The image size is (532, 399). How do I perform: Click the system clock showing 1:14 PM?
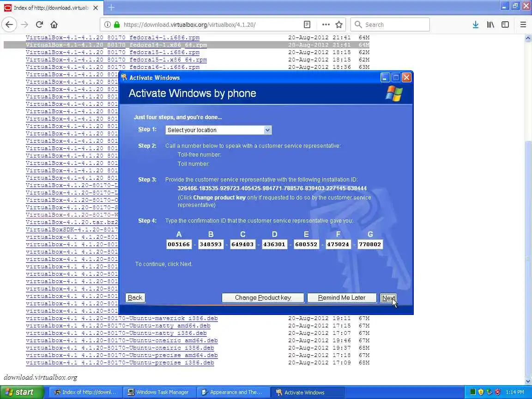[515, 392]
